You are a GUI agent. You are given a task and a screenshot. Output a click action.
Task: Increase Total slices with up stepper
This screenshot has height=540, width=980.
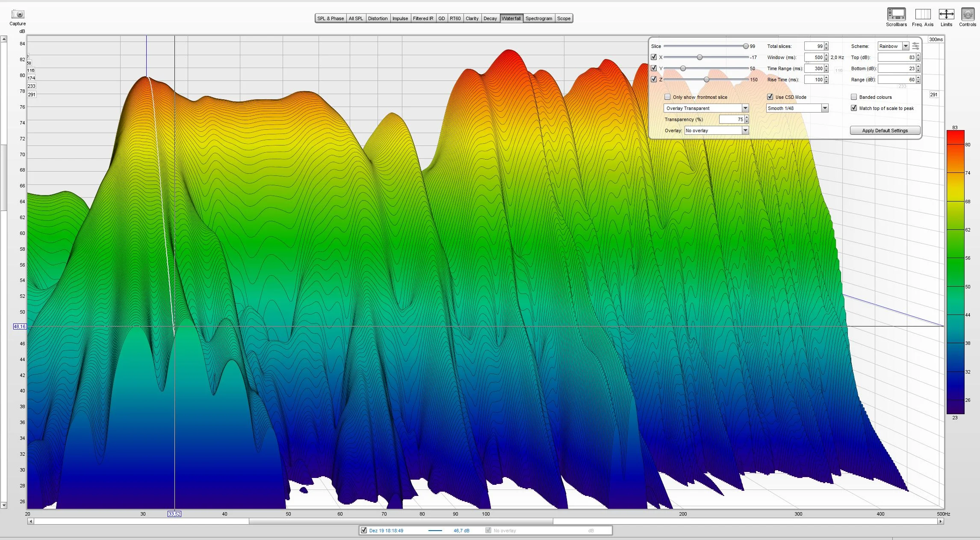click(x=826, y=44)
